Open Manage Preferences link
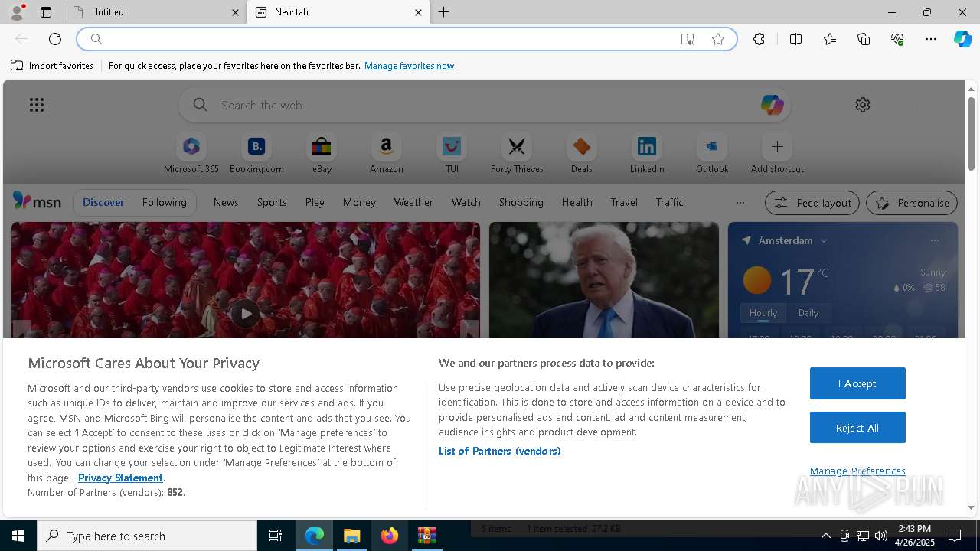 [857, 471]
